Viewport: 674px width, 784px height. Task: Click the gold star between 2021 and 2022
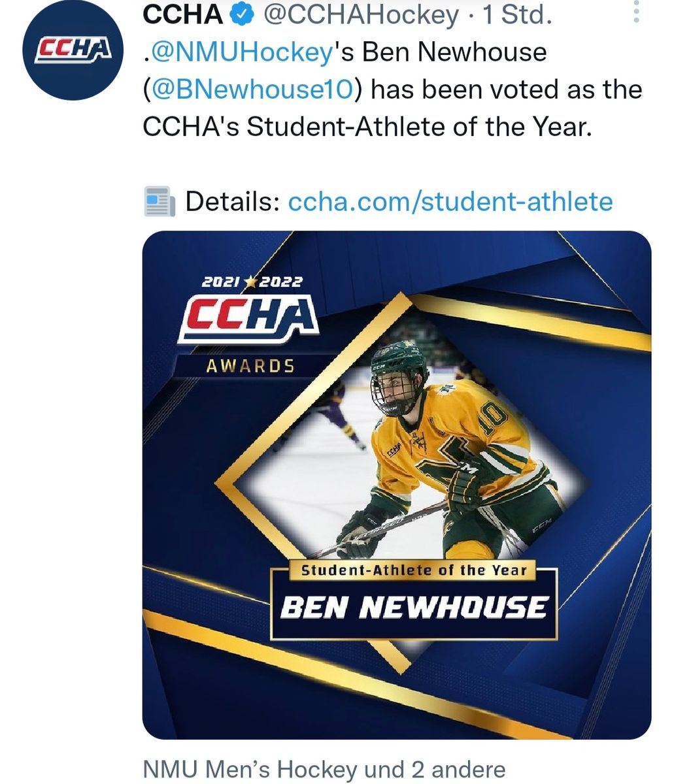(251, 283)
